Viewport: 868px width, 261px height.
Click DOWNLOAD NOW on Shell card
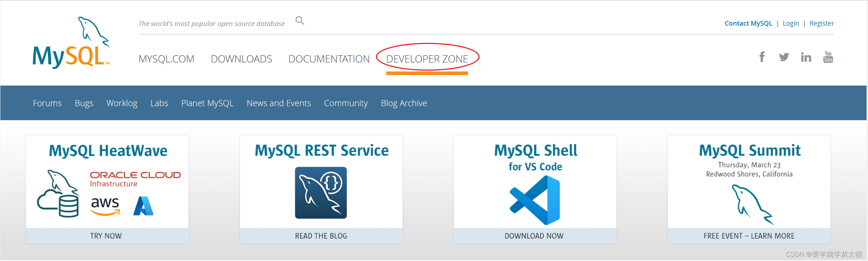click(x=535, y=236)
